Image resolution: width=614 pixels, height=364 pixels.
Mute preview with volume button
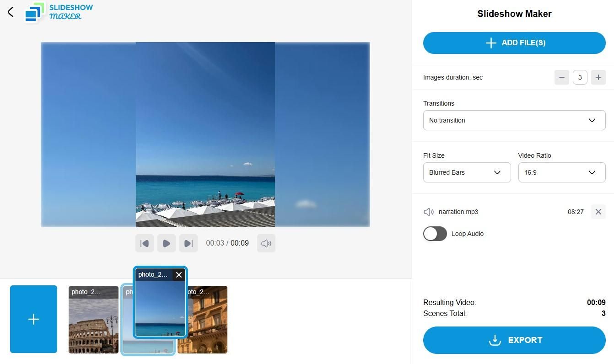pos(266,243)
